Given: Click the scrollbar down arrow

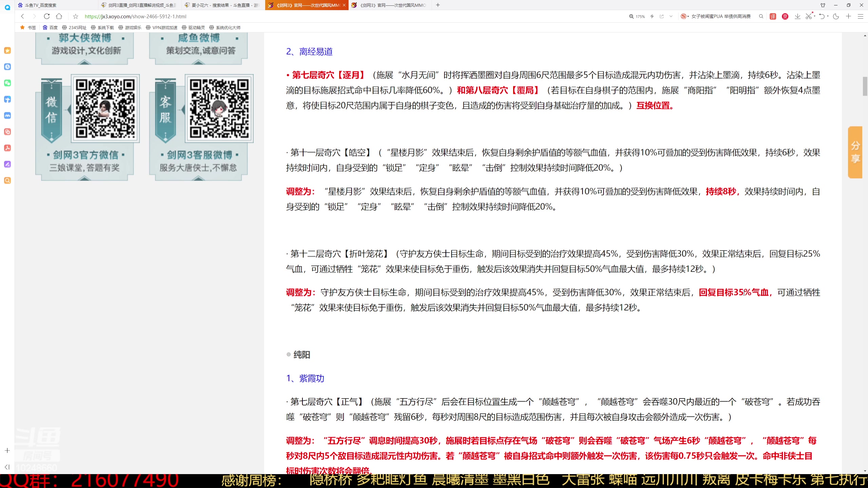Looking at the screenshot, I should pos(865,471).
